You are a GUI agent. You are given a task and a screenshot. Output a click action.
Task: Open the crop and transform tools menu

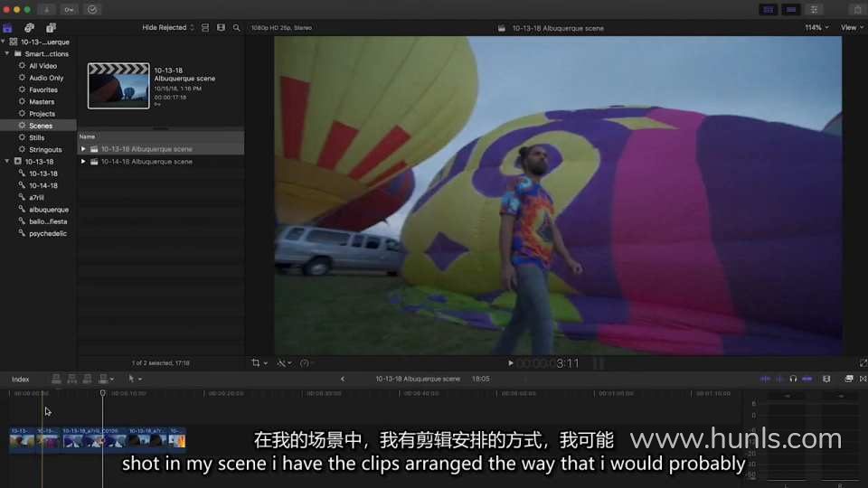[259, 363]
